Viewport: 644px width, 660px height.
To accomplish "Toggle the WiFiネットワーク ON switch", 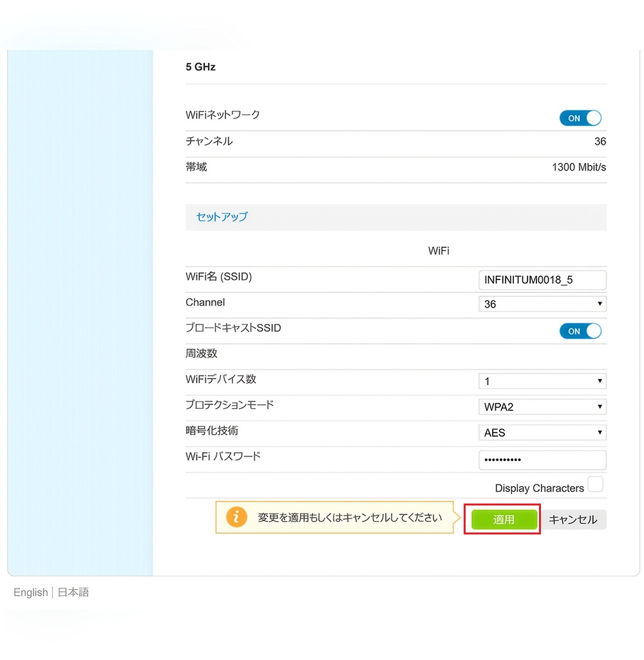I will point(580,118).
